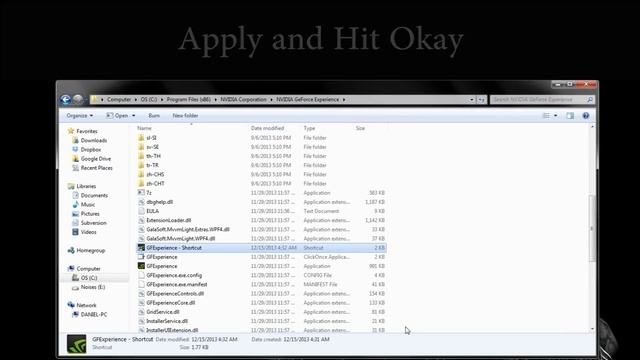Viewport: 640px width, 360px height.
Task: Open the Documents library
Action: click(x=94, y=196)
